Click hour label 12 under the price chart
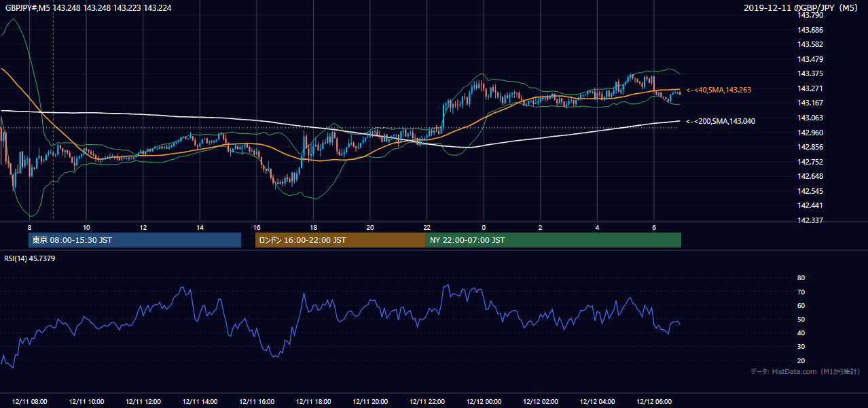Image resolution: width=868 pixels, height=408 pixels. tap(143, 227)
